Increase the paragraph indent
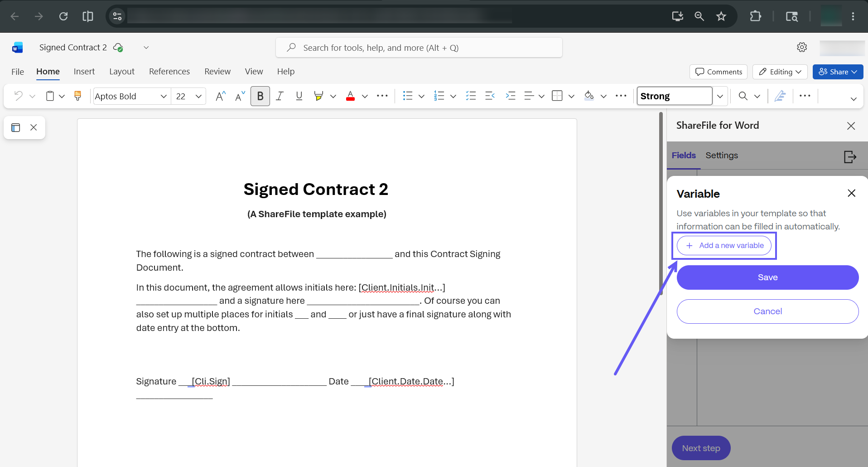 511,96
